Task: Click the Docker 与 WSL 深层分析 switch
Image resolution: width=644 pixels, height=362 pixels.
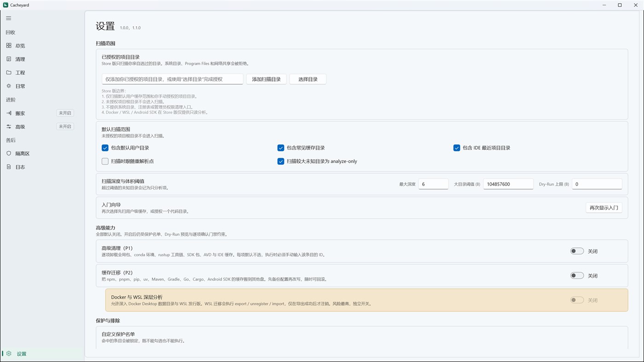Action: (577, 300)
